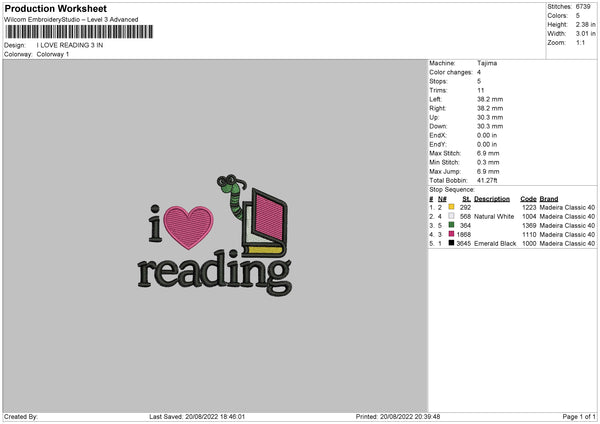Click the stitch count 3645 in stop 5
Image resolution: width=600 pixels, height=424 pixels.
(464, 243)
